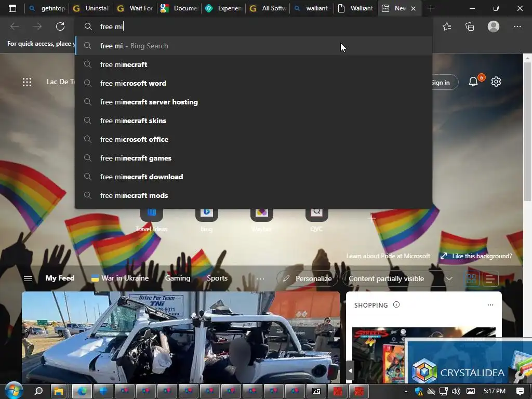532x399 pixels.
Task: Open the app launcher grid icon
Action: 27,82
